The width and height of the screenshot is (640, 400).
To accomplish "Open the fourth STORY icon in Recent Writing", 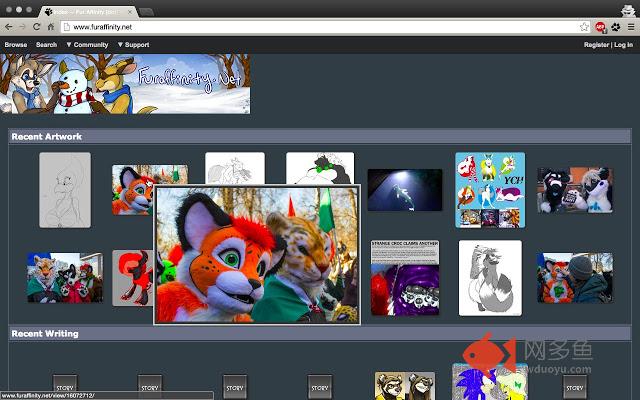I will point(320,387).
